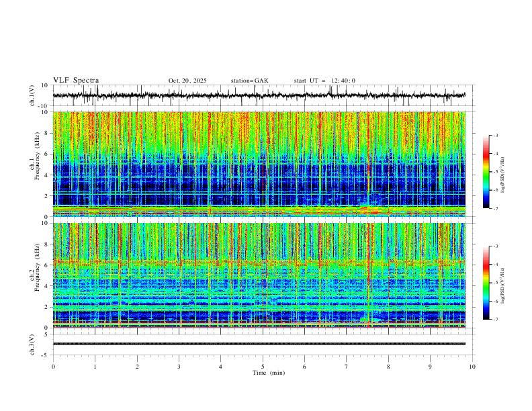Click the time axis tick label '9'
This screenshot has height=411, width=532.
(430, 367)
